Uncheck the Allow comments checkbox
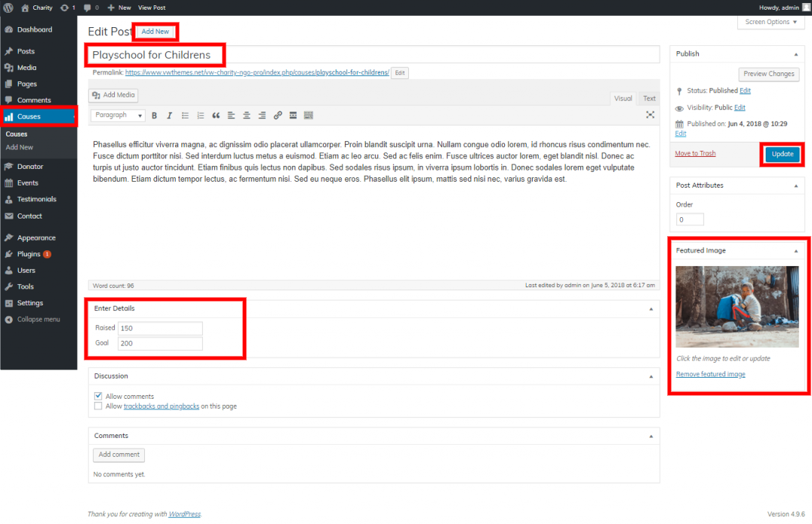This screenshot has height=524, width=812. tap(98, 396)
